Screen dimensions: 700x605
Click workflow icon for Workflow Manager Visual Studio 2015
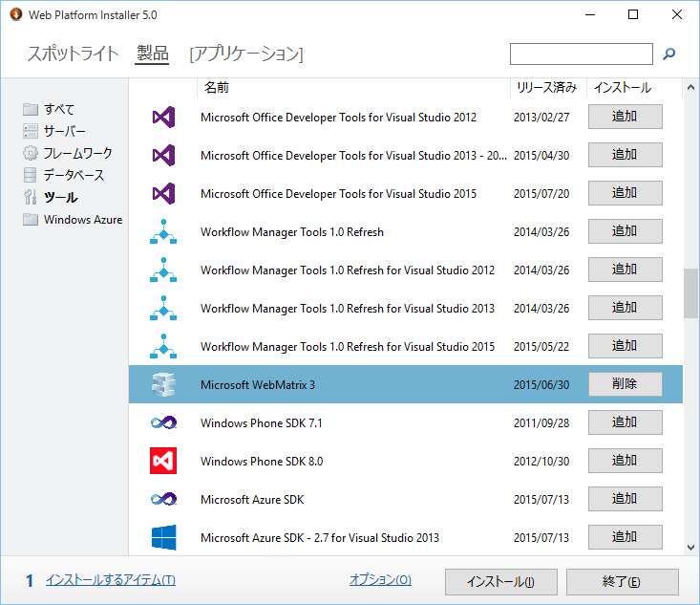(163, 346)
